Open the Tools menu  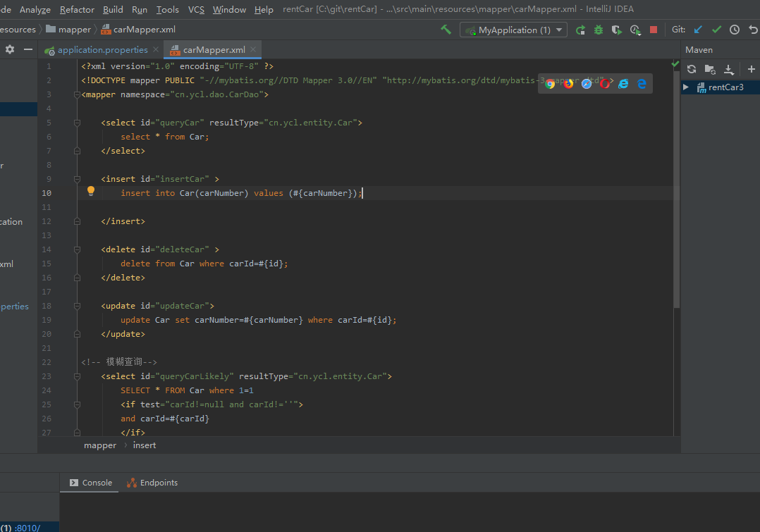click(168, 9)
